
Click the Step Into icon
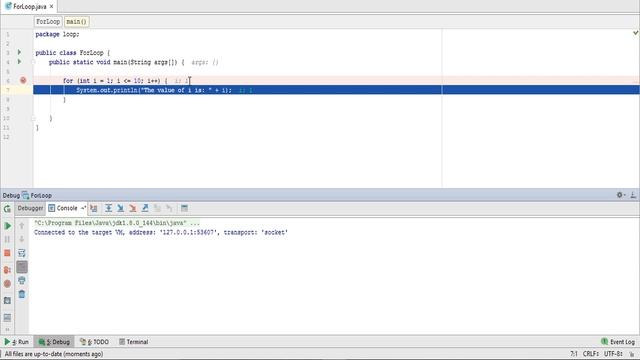pos(120,209)
